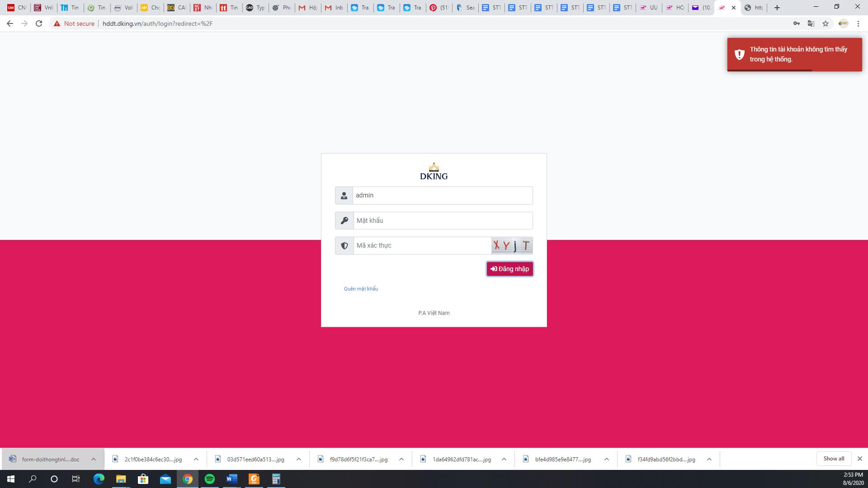
Task: Switch to the UU tab
Action: 648,8
